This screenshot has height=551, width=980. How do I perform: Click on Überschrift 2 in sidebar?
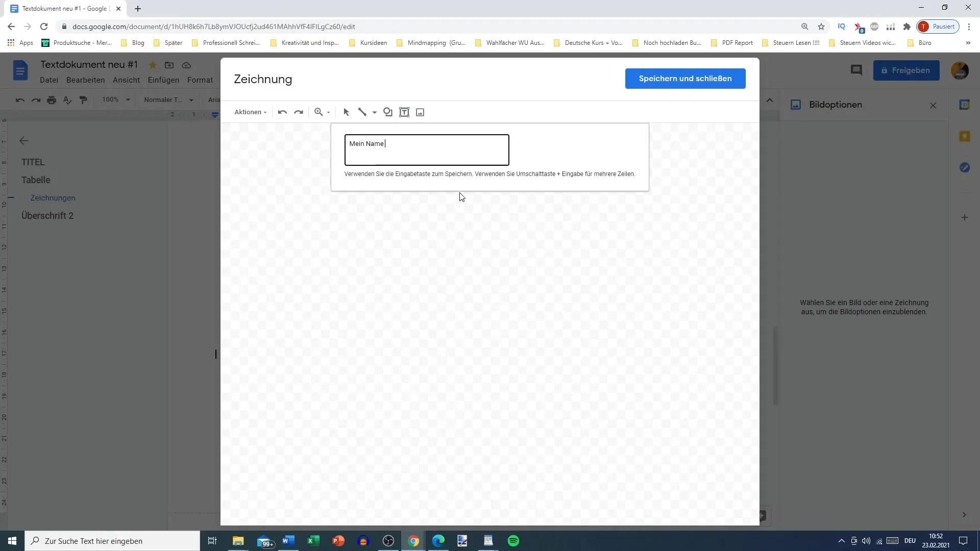[x=47, y=215]
